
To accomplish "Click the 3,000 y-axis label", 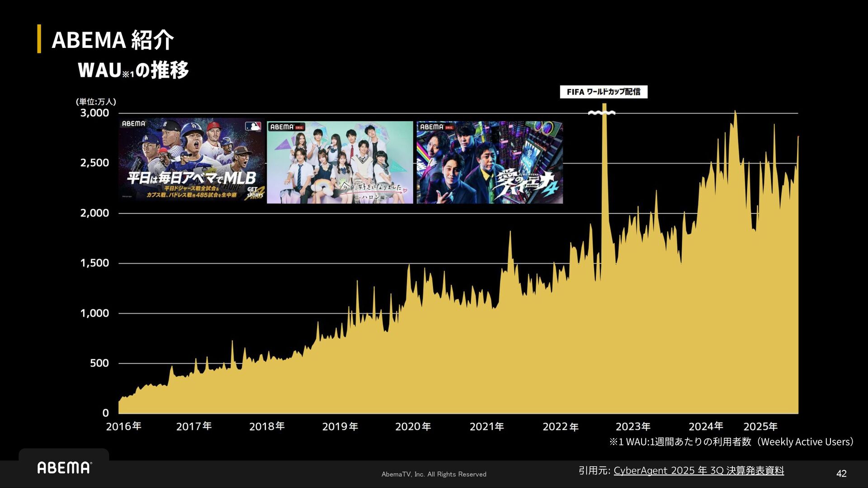I will click(x=94, y=113).
